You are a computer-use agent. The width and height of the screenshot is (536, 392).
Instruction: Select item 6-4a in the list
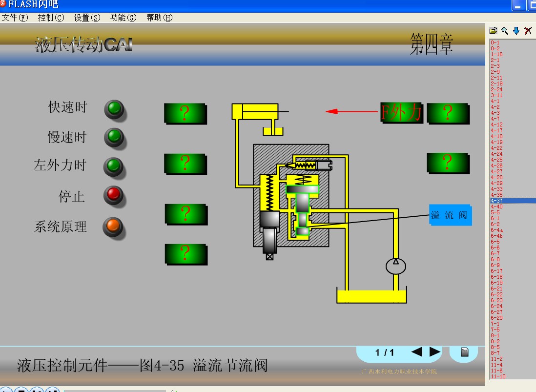(x=496, y=230)
